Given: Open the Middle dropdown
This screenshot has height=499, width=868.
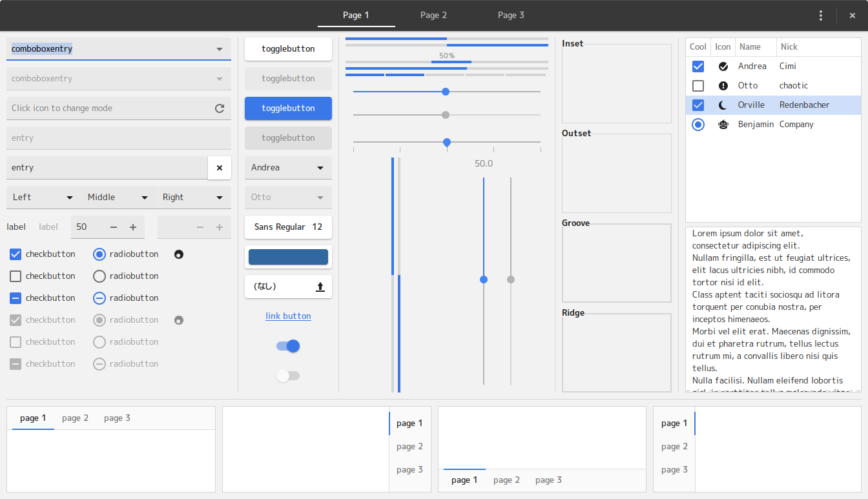Looking at the screenshot, I should [x=119, y=198].
